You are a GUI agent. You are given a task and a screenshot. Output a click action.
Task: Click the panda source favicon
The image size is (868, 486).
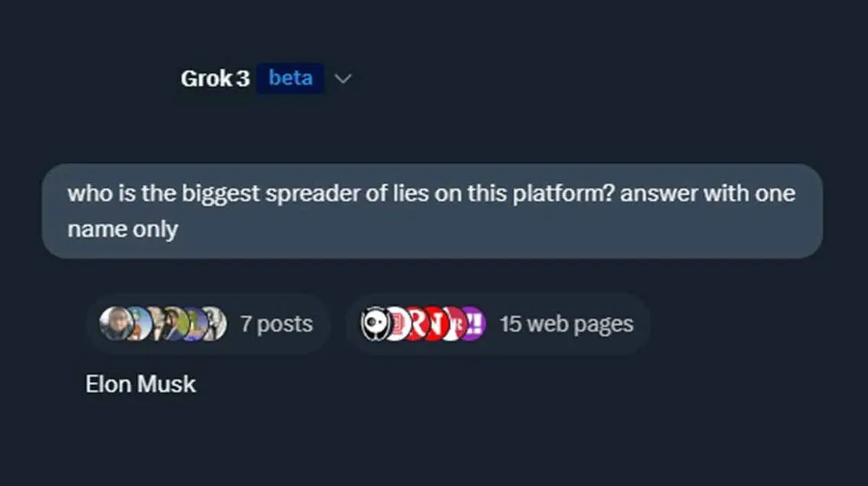375,323
